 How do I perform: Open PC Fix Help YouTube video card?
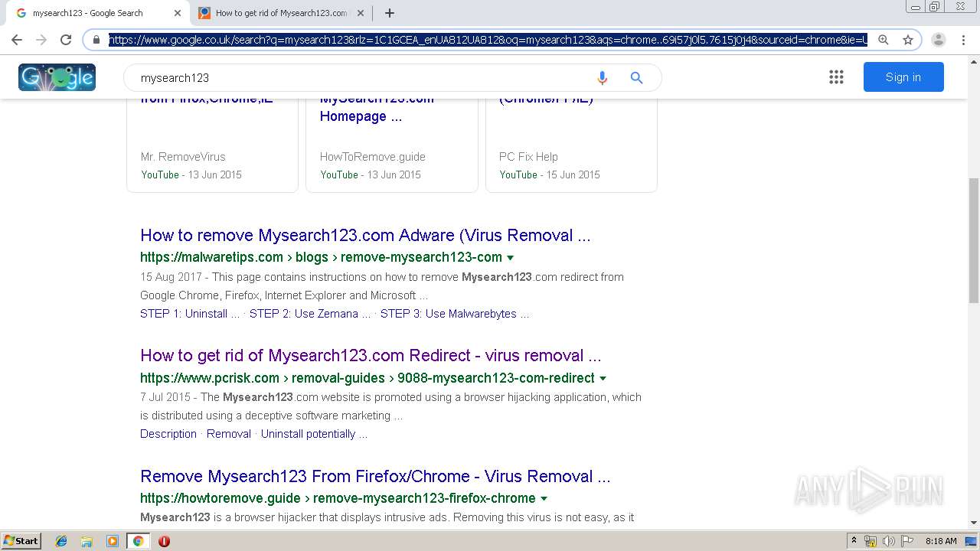[571, 145]
